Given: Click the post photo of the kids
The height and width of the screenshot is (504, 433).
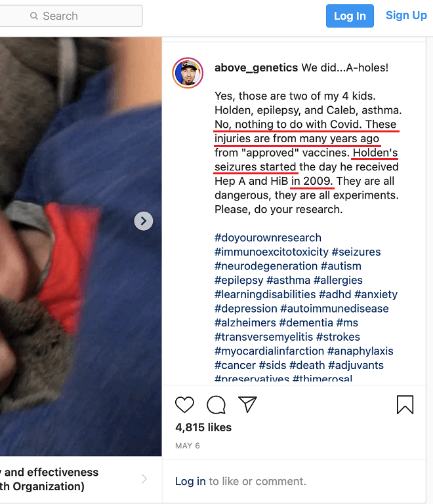Looking at the screenshot, I should point(81,246).
